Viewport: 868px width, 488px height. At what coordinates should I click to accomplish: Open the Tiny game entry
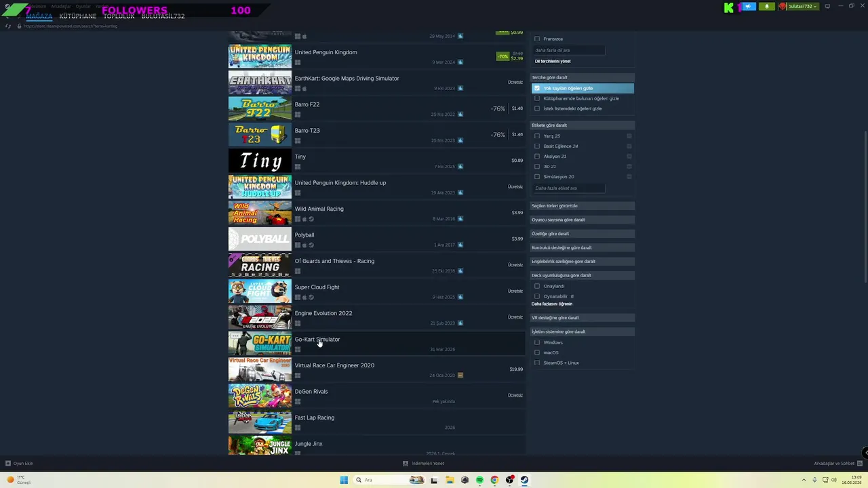(376, 161)
